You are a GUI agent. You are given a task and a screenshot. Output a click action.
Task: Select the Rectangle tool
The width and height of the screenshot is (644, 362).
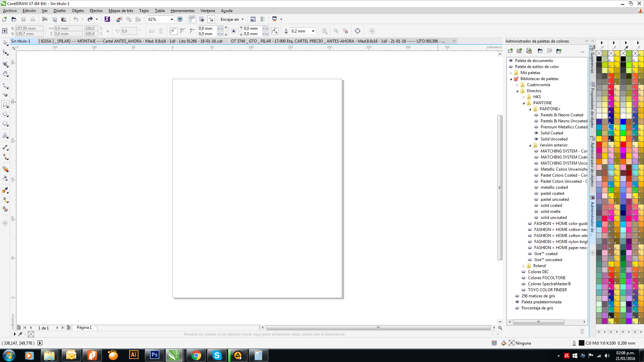tap(5, 105)
